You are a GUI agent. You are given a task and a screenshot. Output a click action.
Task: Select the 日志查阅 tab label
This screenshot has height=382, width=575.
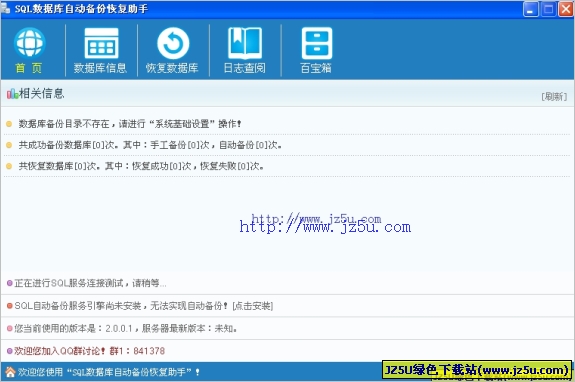244,68
